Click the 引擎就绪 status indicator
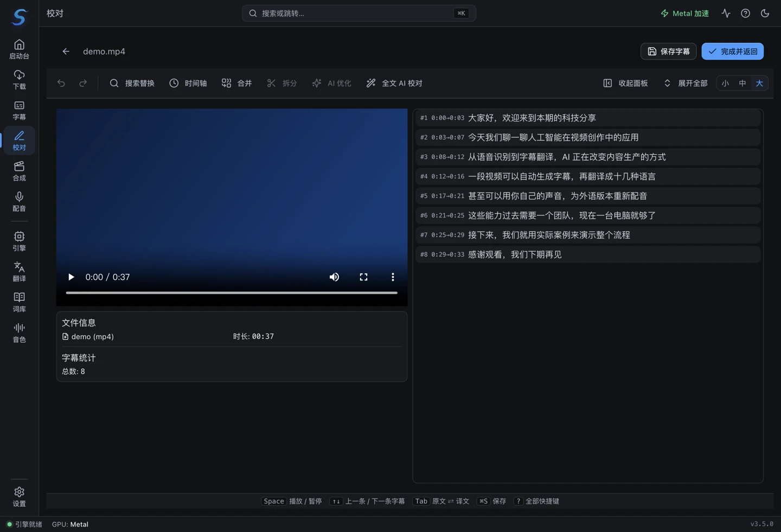This screenshot has width=781, height=532. [24, 524]
